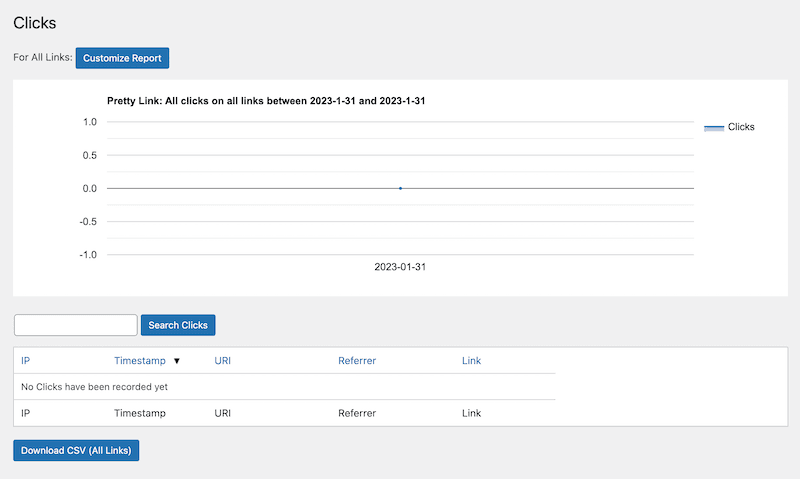Sort by the URI column header
This screenshot has width=800, height=479.
pos(223,361)
